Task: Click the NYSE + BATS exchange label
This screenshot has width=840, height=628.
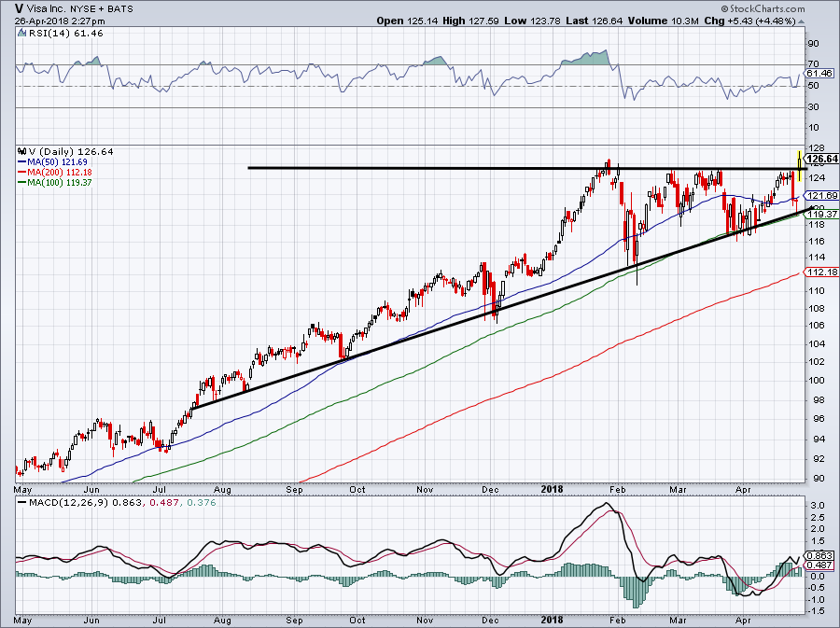Action: (x=102, y=9)
